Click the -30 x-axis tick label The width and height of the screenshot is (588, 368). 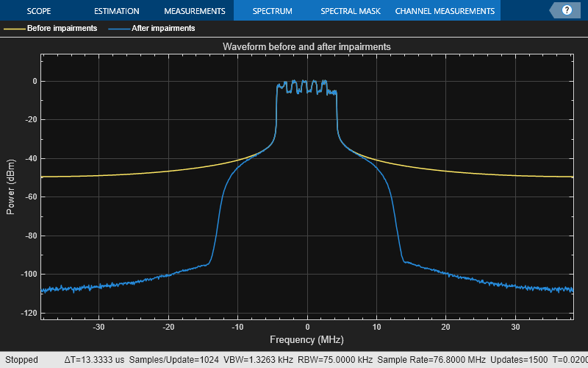click(x=98, y=327)
